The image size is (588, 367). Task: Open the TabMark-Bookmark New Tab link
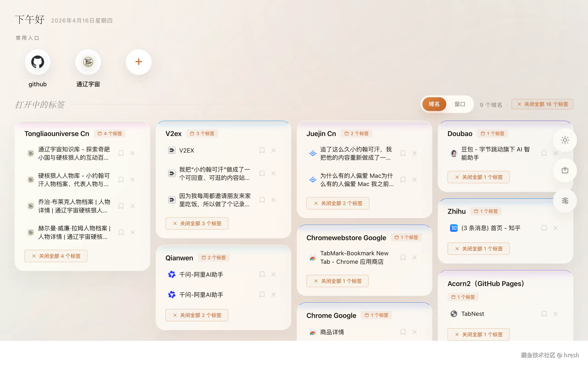pyautogui.click(x=354, y=257)
